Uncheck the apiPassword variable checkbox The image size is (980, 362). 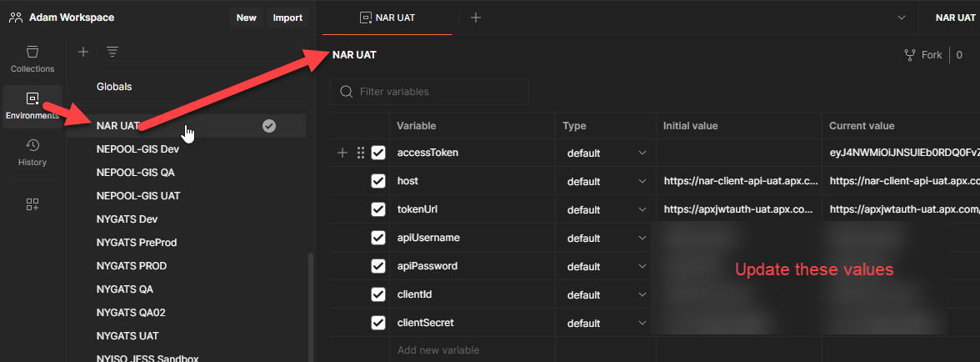coord(378,266)
